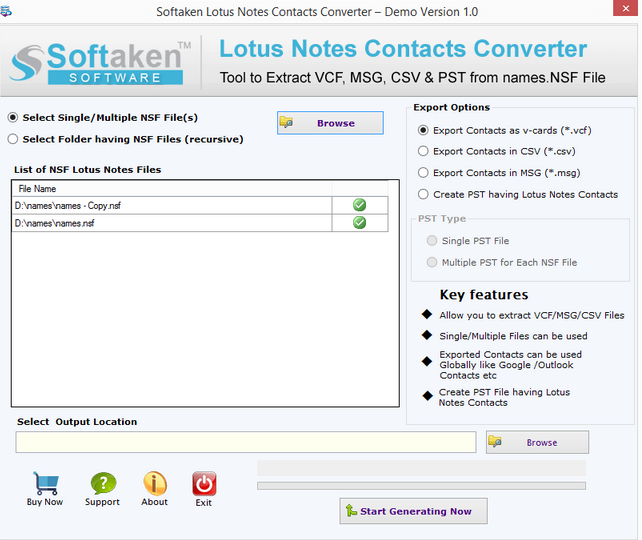Click green checkmark for names.nsf row
Screen dimensions: 642x540
pyautogui.click(x=359, y=222)
